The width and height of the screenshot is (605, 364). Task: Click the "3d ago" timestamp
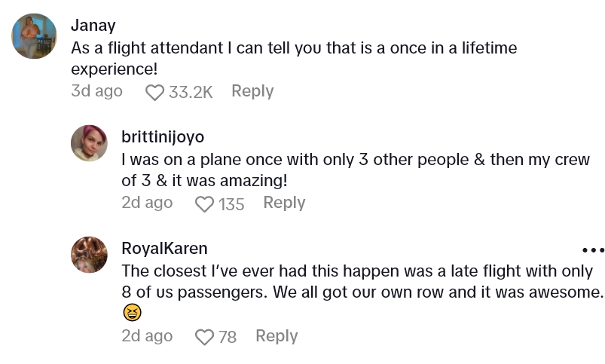[96, 91]
